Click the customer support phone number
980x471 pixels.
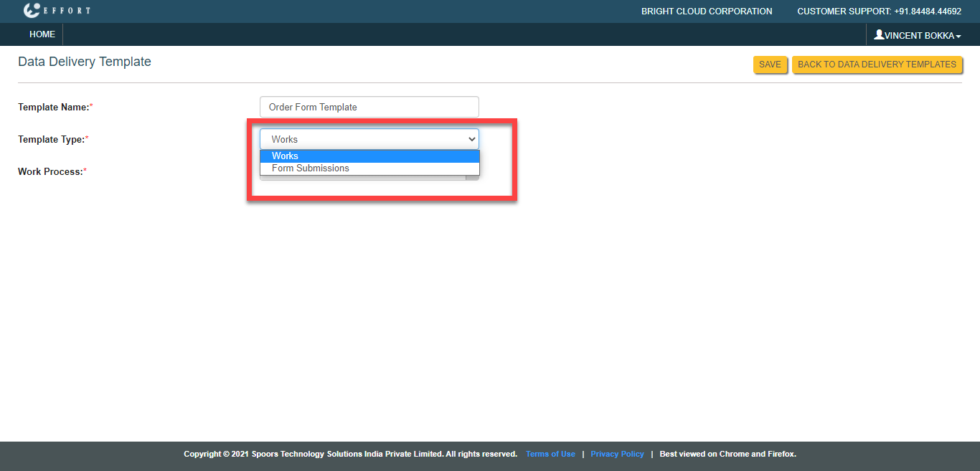pos(927,11)
